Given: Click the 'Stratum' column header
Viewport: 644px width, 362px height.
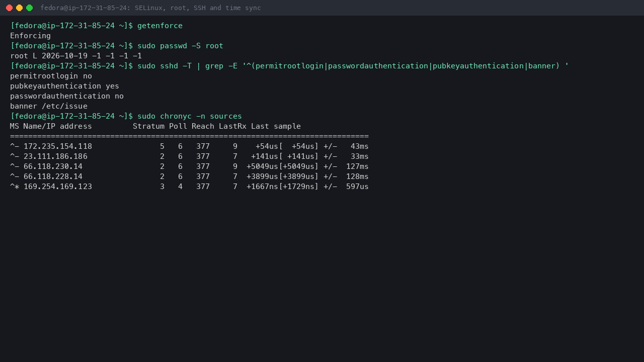Looking at the screenshot, I should 148,126.
